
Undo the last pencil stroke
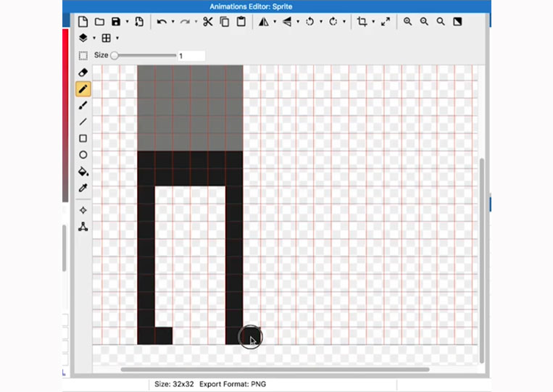(162, 22)
